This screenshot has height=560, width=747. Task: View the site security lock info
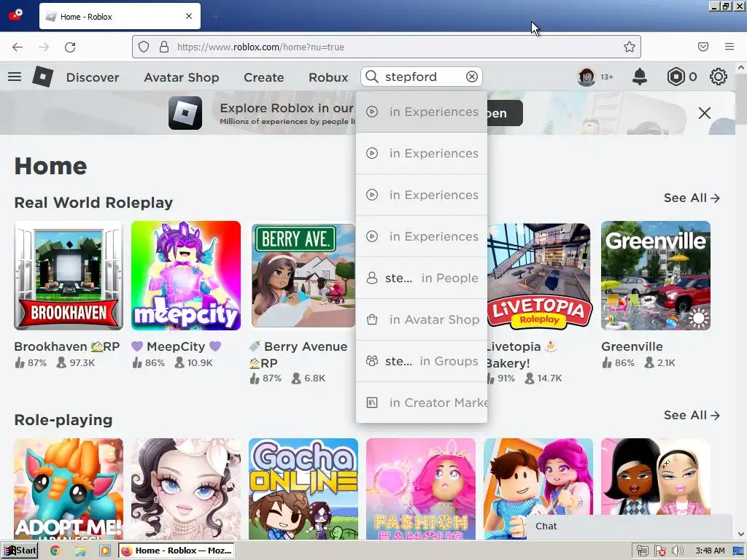(164, 47)
